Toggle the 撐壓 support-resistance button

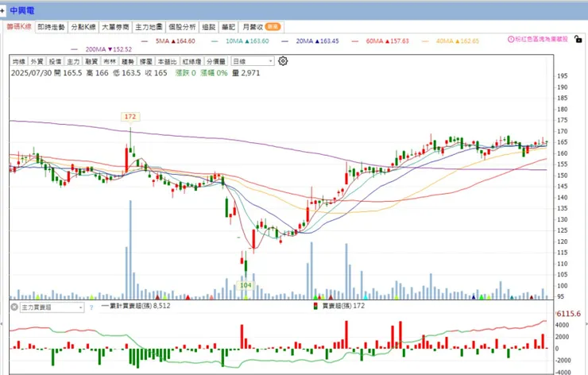146,61
